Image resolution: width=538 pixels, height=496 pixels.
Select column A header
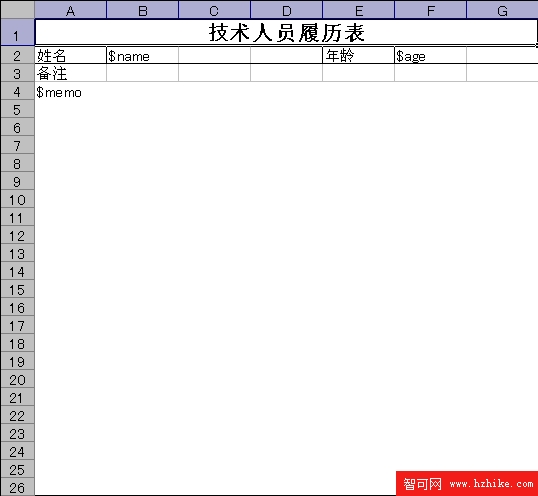point(71,10)
